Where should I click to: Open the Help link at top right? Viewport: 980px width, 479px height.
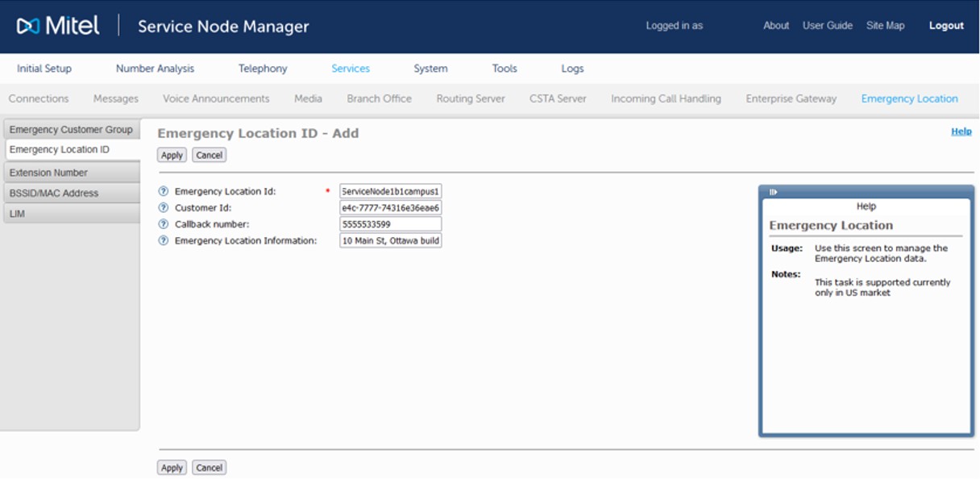961,131
